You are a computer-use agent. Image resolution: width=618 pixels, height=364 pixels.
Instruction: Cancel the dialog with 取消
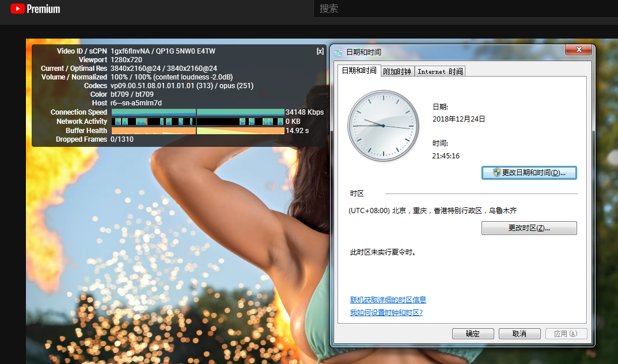(519, 334)
